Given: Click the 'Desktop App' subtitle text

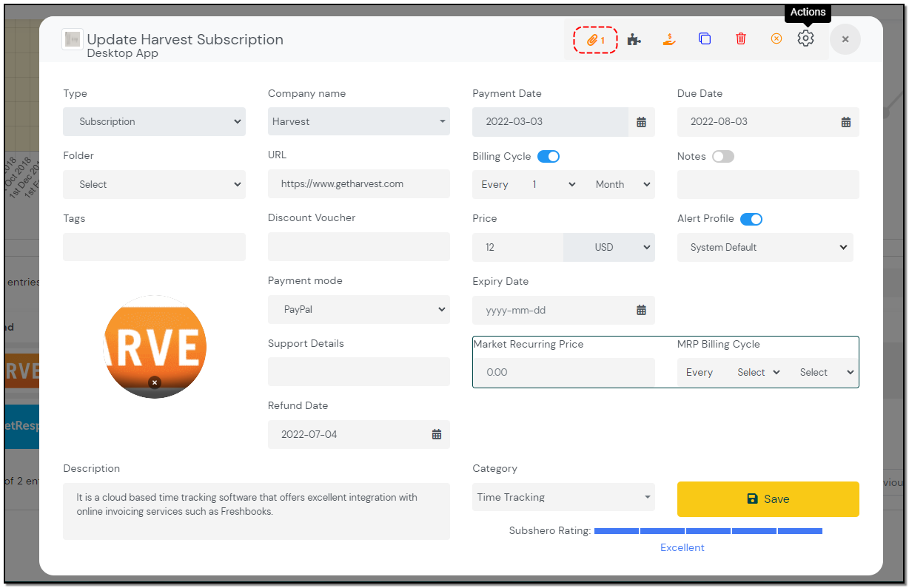Looking at the screenshot, I should [x=123, y=53].
